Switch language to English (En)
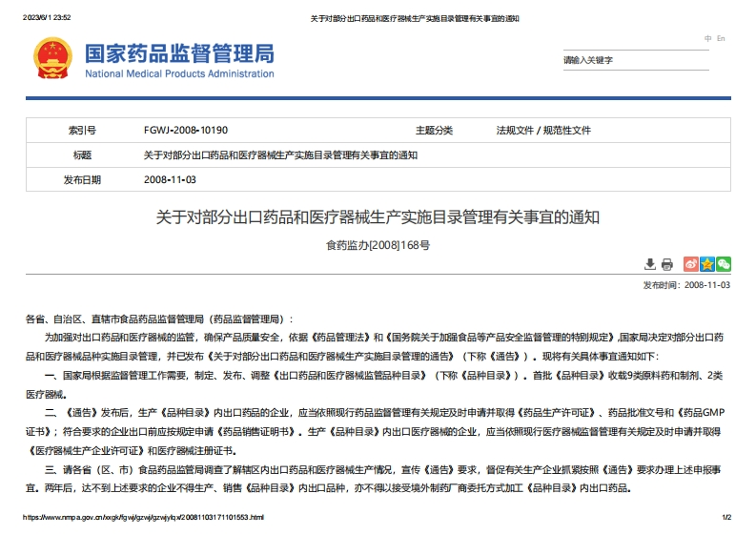The image size is (756, 535). pos(721,38)
